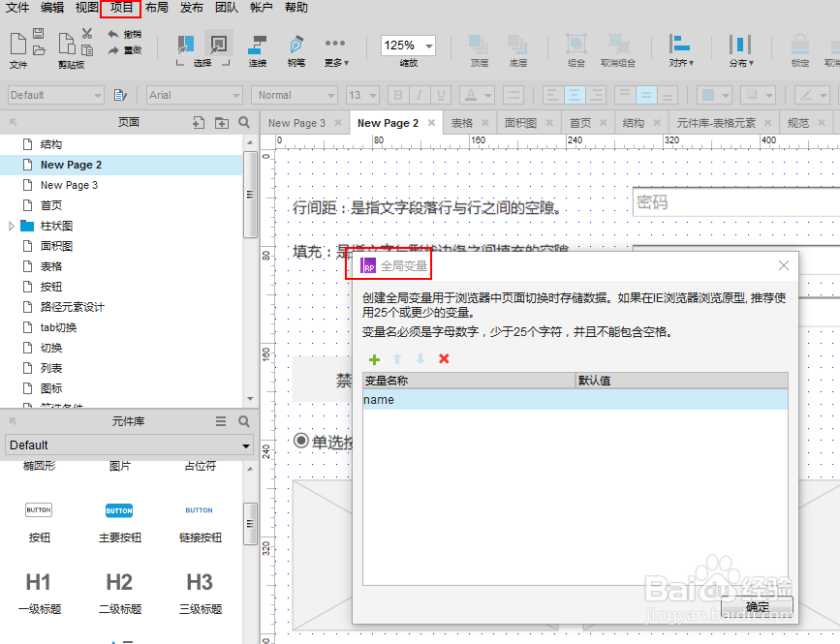This screenshot has height=644, width=840.
Task: Click the 组合 (group) icon
Action: 576,46
